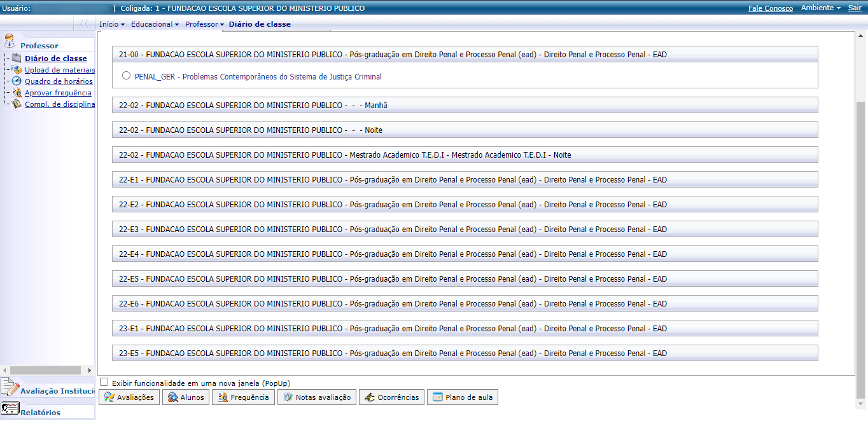868x426 pixels.
Task: Click the Avaliações button
Action: pos(129,397)
